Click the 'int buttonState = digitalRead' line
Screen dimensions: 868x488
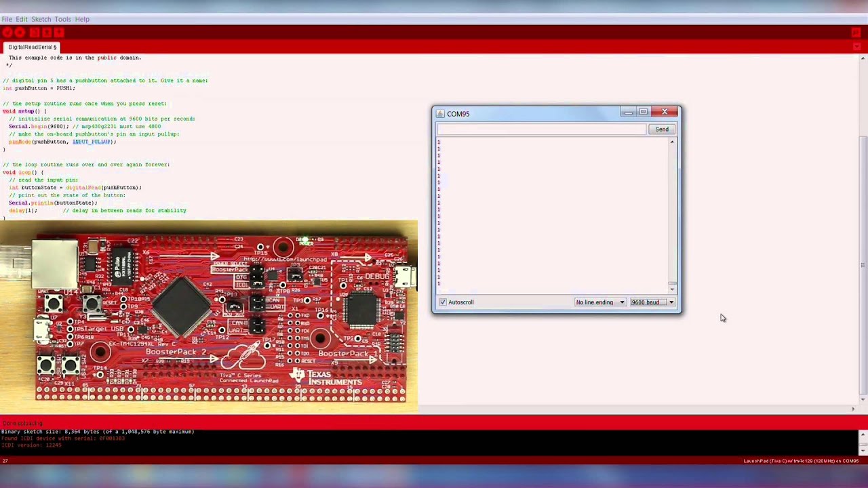75,187
